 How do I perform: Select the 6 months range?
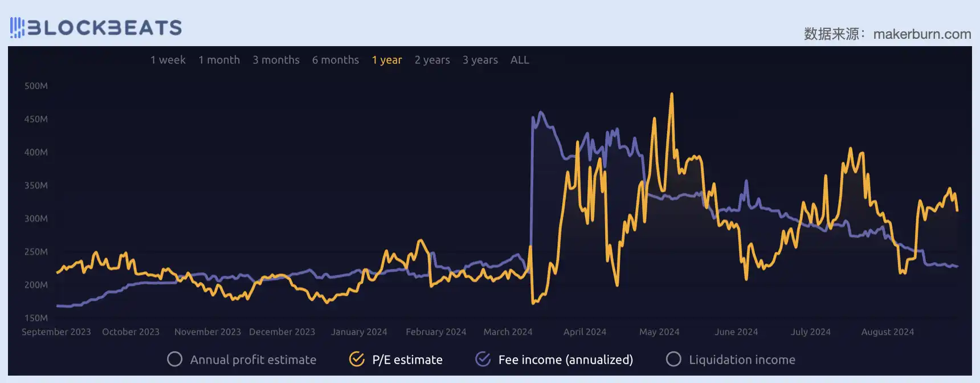click(335, 60)
